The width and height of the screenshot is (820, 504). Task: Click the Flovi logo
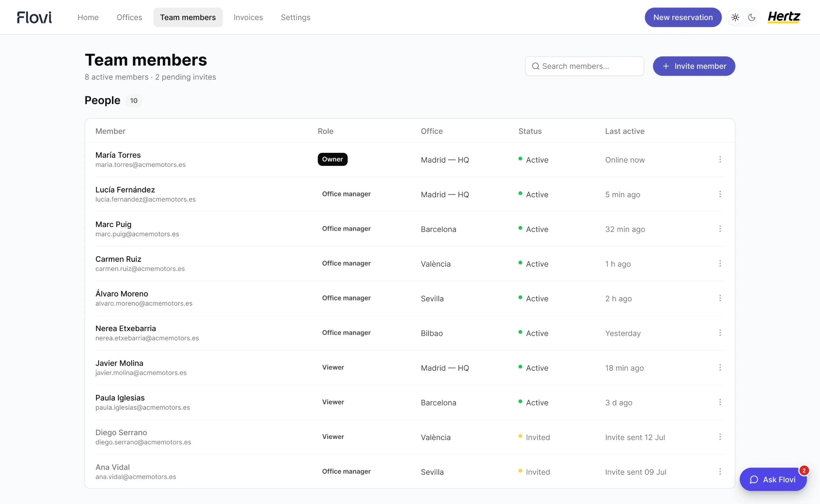tap(34, 17)
